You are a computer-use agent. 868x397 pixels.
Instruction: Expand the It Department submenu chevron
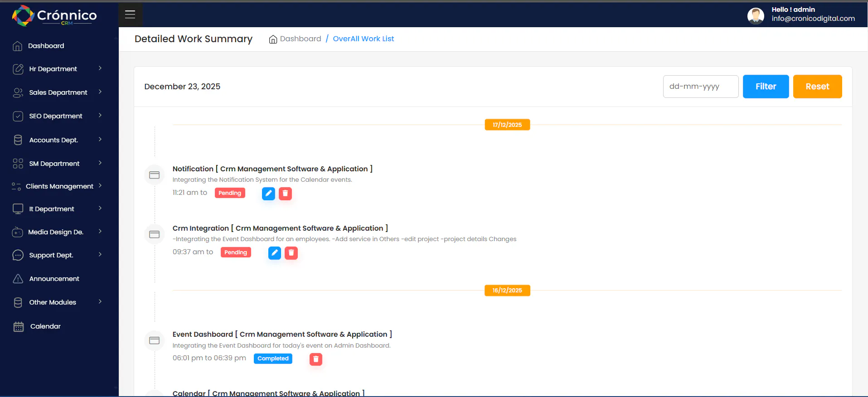pyautogui.click(x=100, y=208)
